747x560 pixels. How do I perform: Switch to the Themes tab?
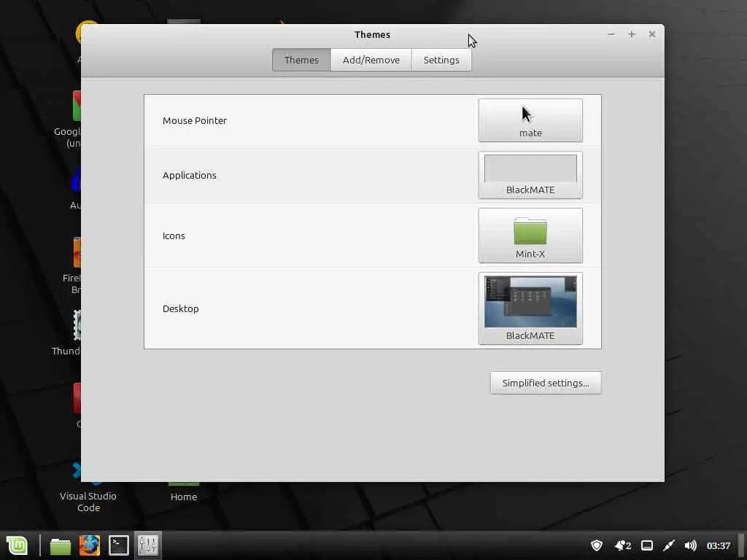coord(301,60)
